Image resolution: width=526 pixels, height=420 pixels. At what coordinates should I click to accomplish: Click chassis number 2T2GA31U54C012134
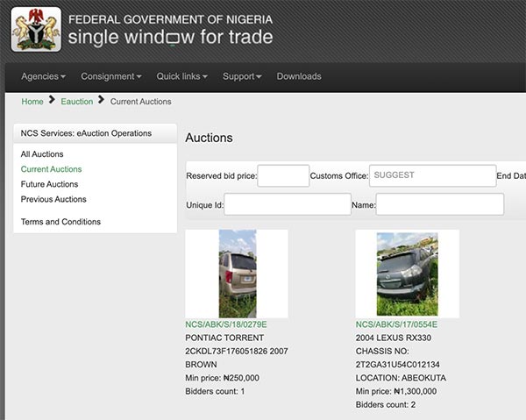(397, 365)
